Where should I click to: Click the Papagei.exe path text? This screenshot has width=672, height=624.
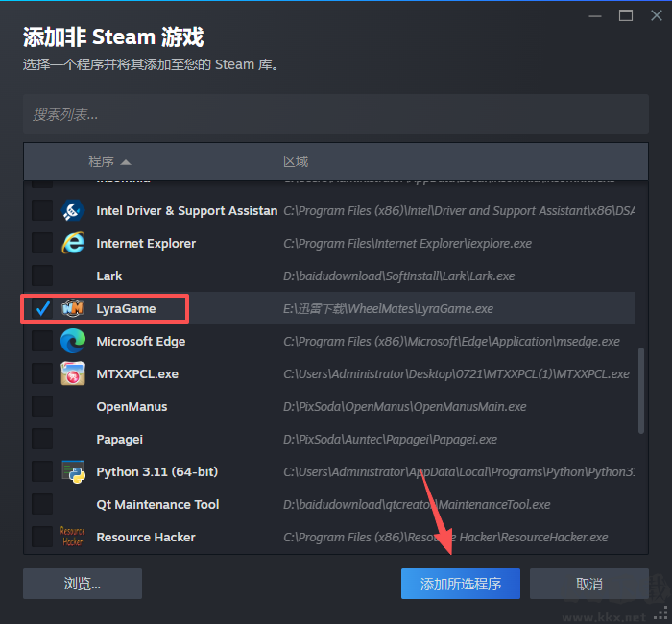(391, 440)
